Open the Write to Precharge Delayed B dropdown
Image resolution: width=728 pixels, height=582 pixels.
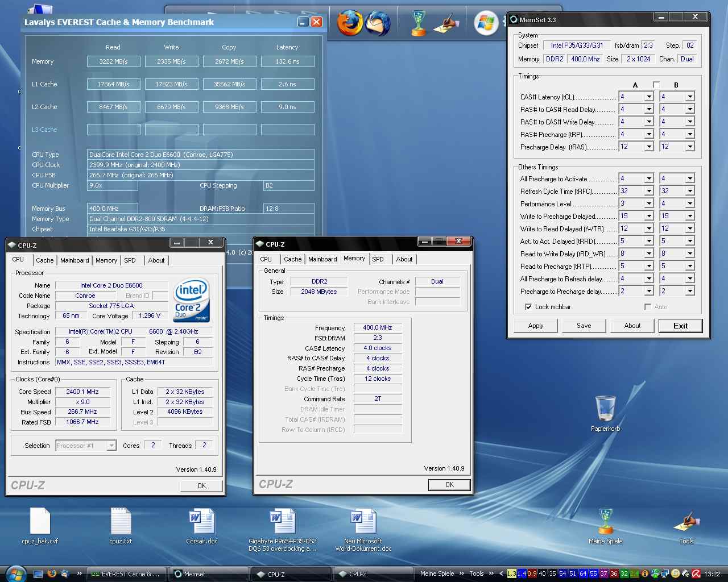point(689,216)
